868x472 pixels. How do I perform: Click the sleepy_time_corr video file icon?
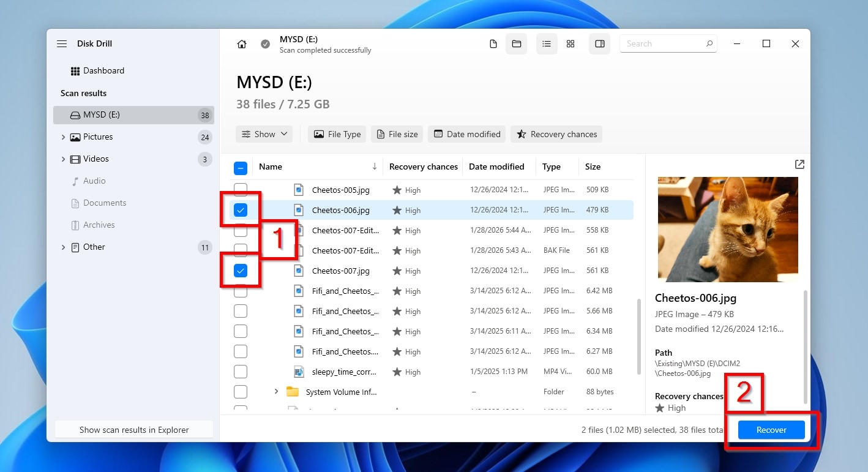click(298, 372)
